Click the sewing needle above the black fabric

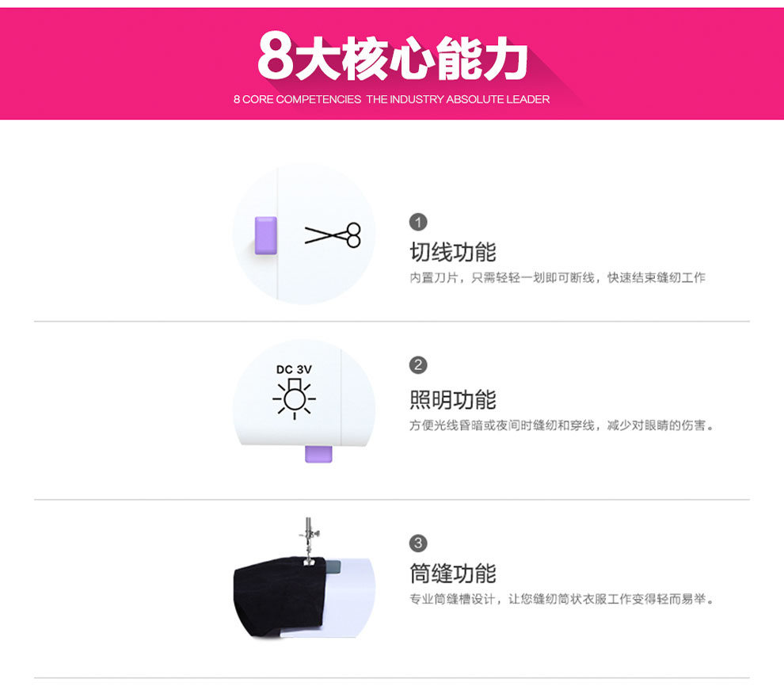coord(309,540)
